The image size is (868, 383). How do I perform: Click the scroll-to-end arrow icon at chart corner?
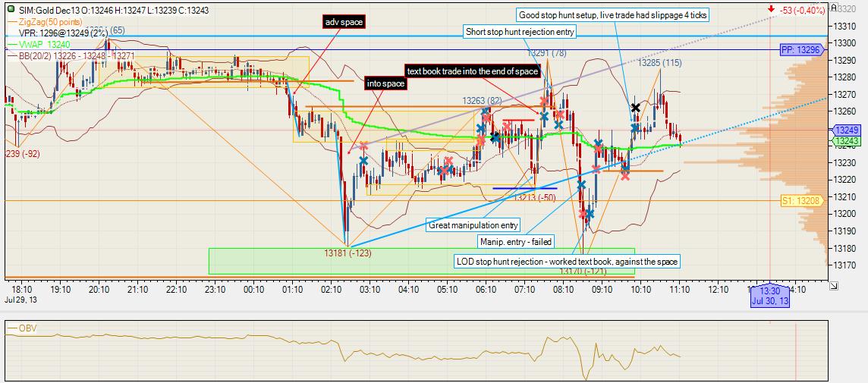point(834,286)
